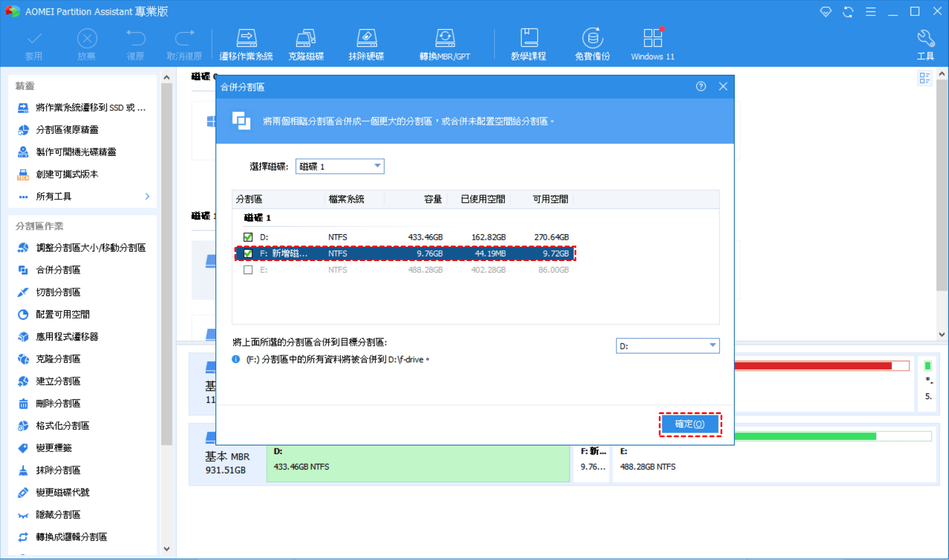Viewport: 949px width, 560px height.
Task: Click the left sidebar scroll down arrow
Action: pyautogui.click(x=167, y=549)
